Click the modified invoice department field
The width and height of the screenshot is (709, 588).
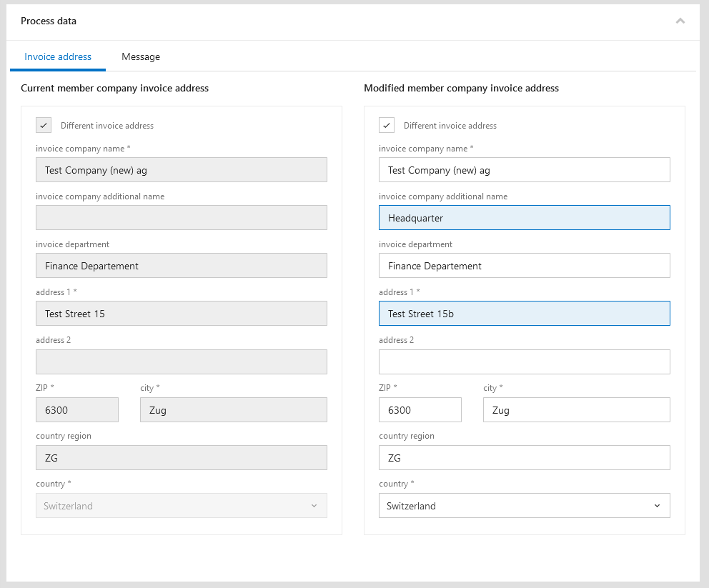point(524,266)
